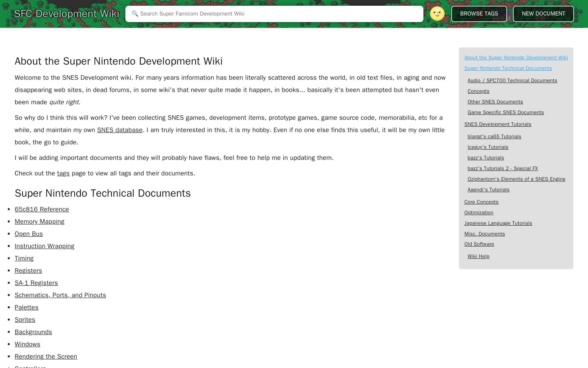
Task: Jump to Game Specific SNES Documents
Action: (x=506, y=112)
